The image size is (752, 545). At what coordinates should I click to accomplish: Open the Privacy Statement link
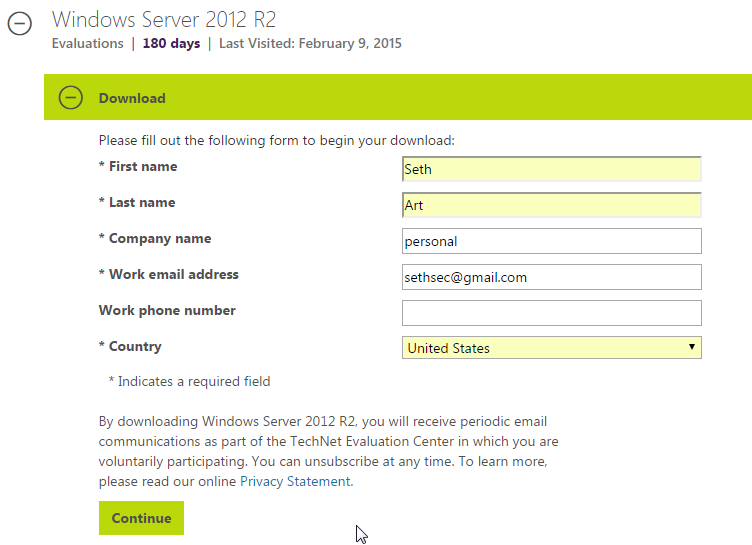[x=295, y=481]
